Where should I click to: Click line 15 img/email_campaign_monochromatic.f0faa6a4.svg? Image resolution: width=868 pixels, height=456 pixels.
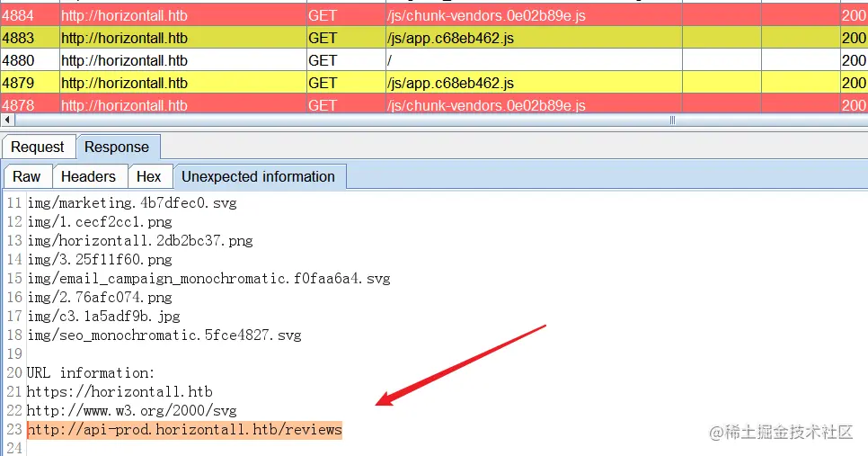[209, 279]
